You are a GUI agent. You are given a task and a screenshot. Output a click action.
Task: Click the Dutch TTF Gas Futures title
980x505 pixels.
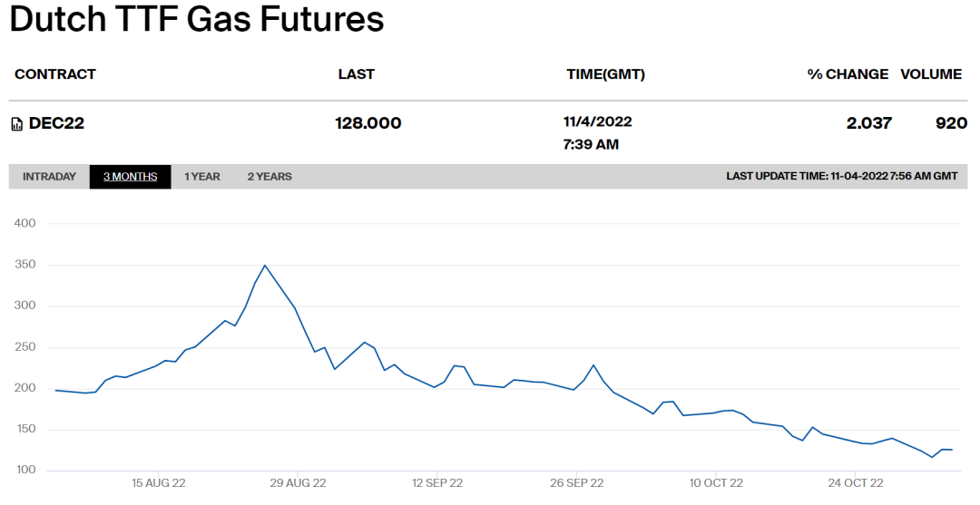[x=197, y=20]
